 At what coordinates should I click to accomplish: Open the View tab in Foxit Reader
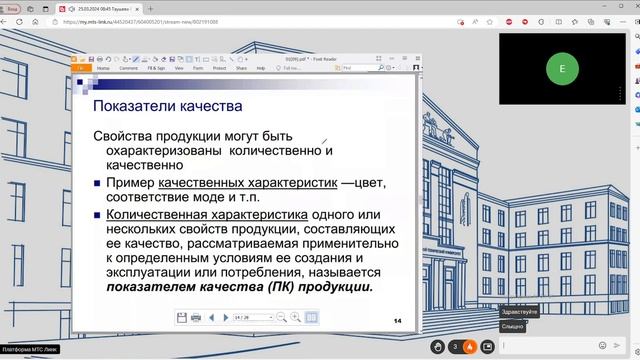click(179, 68)
